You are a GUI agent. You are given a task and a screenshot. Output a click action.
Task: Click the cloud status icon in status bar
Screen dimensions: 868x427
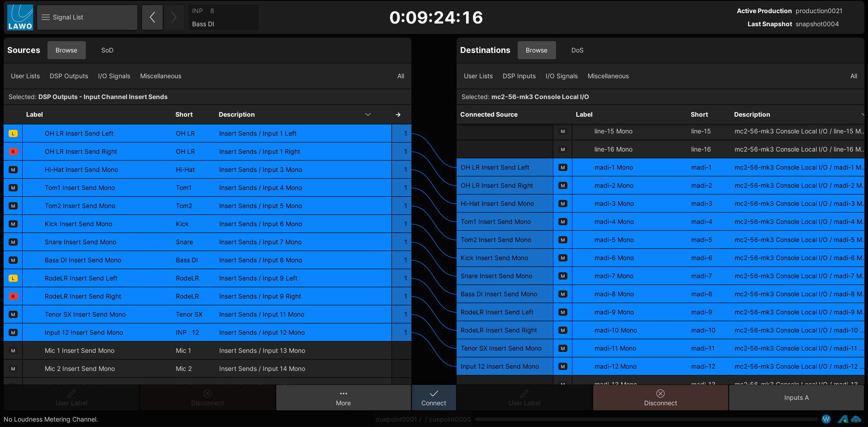(856, 419)
